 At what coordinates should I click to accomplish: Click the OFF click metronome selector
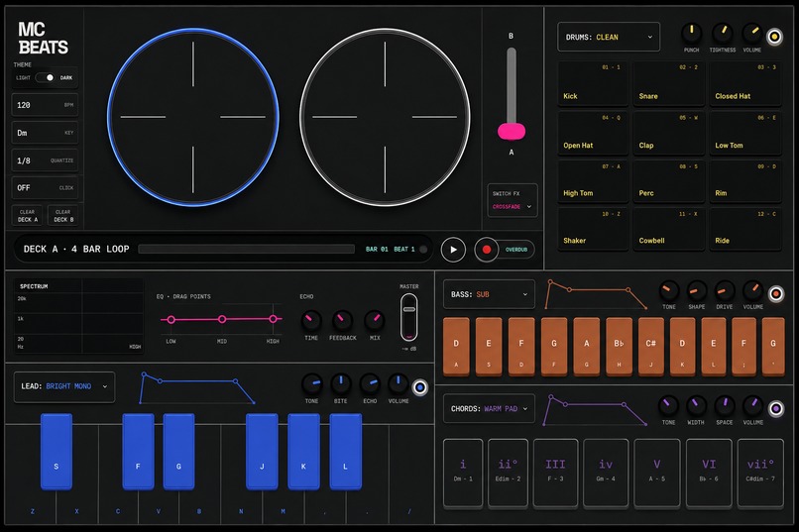(x=45, y=188)
